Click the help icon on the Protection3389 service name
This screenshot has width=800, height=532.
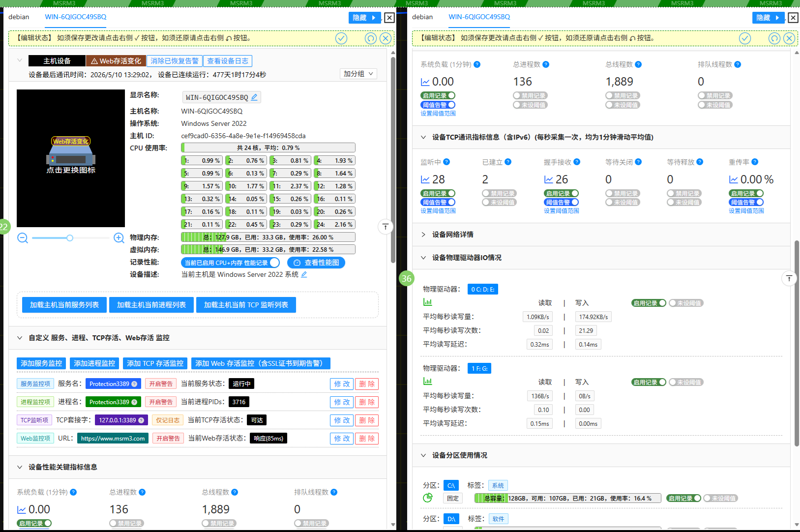click(134, 384)
